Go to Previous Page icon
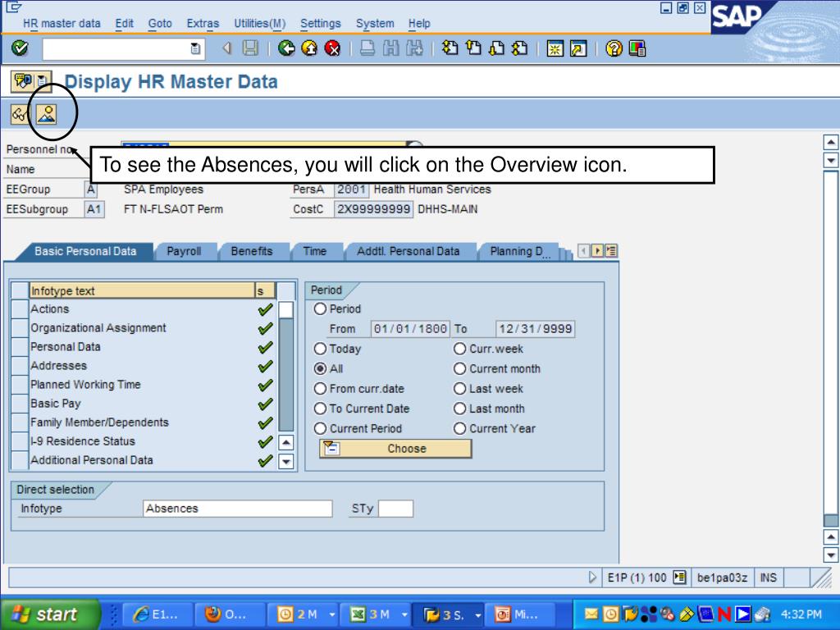Viewport: 840px width, 630px height. click(473, 48)
